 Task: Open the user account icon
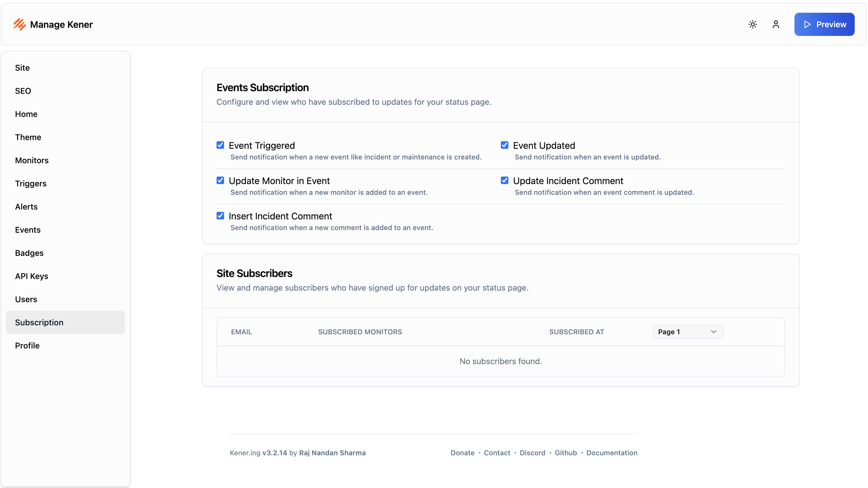click(x=776, y=24)
